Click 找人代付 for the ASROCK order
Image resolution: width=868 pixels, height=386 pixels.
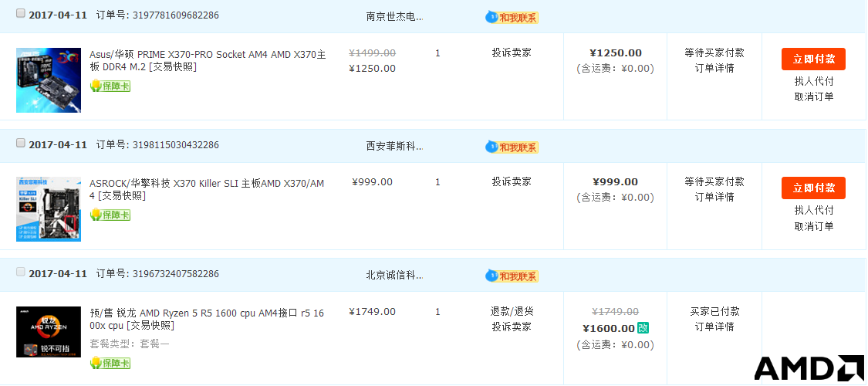tap(814, 211)
